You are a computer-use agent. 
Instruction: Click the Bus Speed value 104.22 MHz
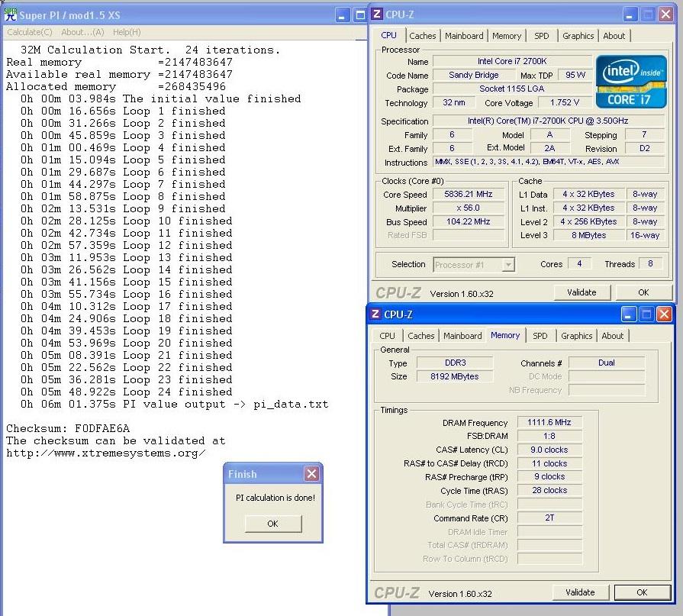click(x=469, y=221)
